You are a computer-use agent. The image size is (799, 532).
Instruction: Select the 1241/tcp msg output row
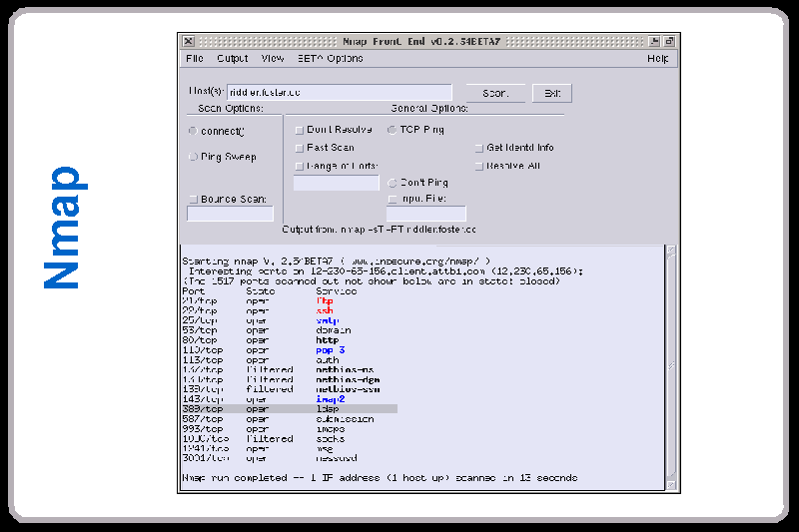258,448
